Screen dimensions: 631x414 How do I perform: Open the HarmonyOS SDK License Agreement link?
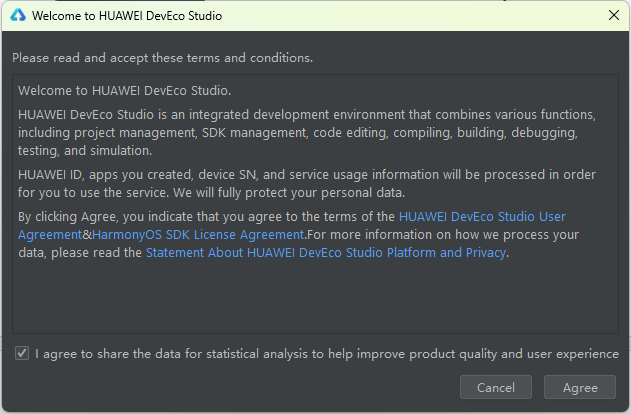tap(198, 235)
